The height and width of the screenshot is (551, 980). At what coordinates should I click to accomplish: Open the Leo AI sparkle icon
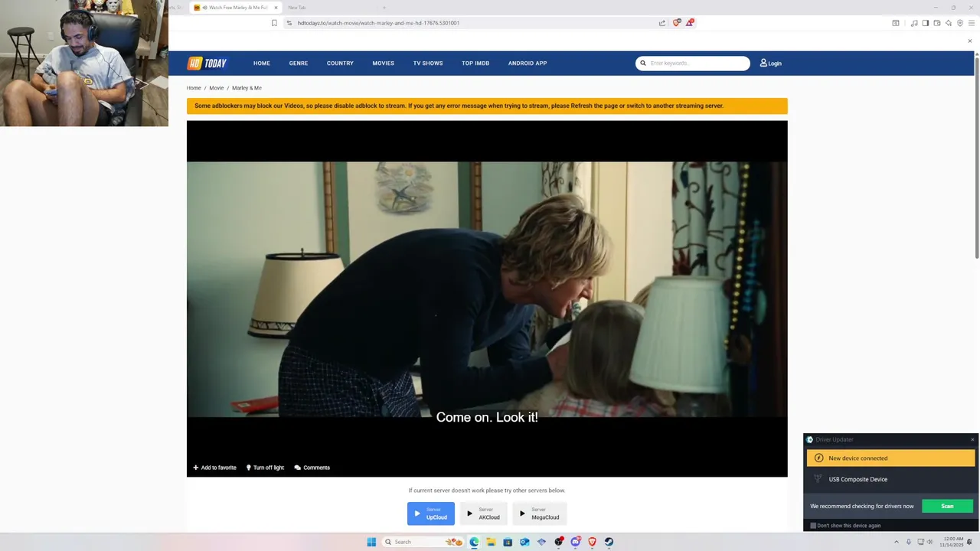[948, 23]
